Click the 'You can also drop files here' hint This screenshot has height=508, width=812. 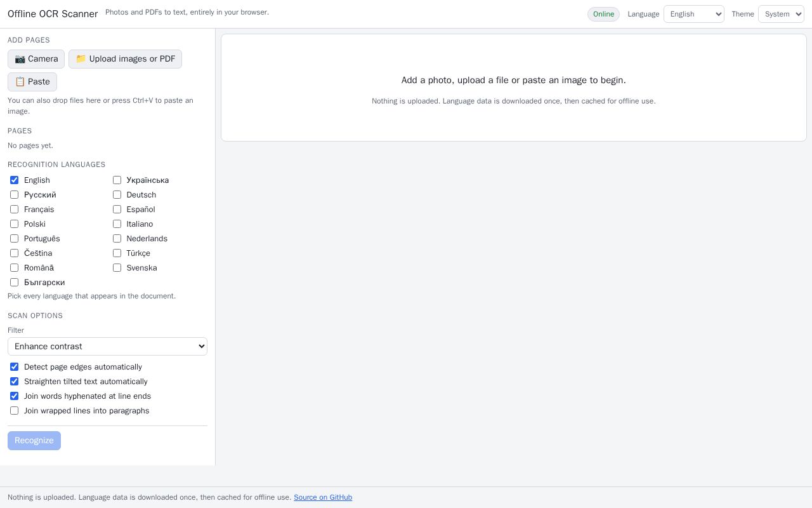click(x=100, y=105)
